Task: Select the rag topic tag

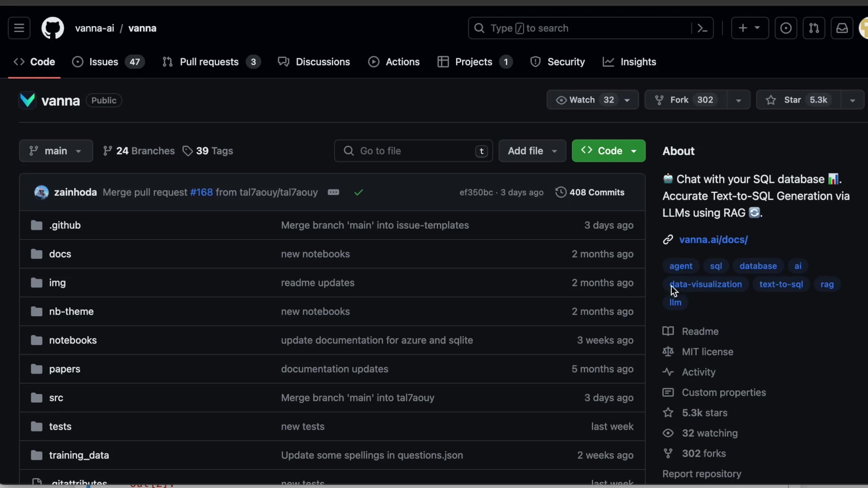Action: (x=827, y=284)
